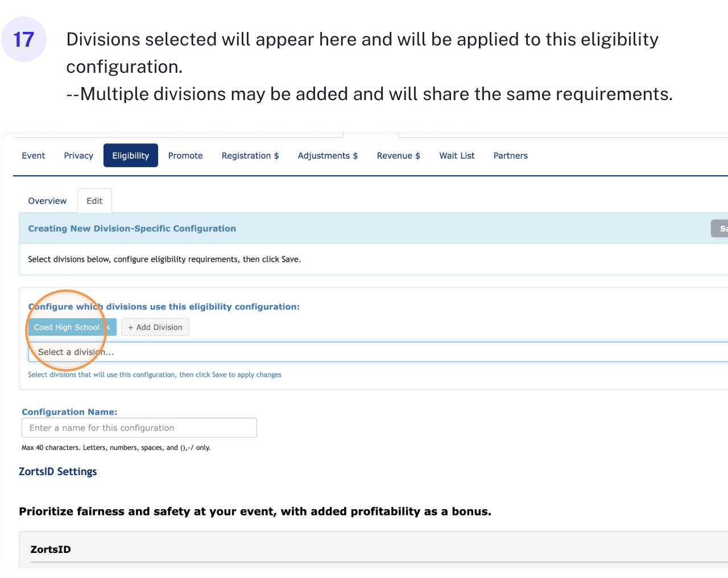Open the Select a division dropdown
The height and width of the screenshot is (578, 728).
(x=375, y=352)
